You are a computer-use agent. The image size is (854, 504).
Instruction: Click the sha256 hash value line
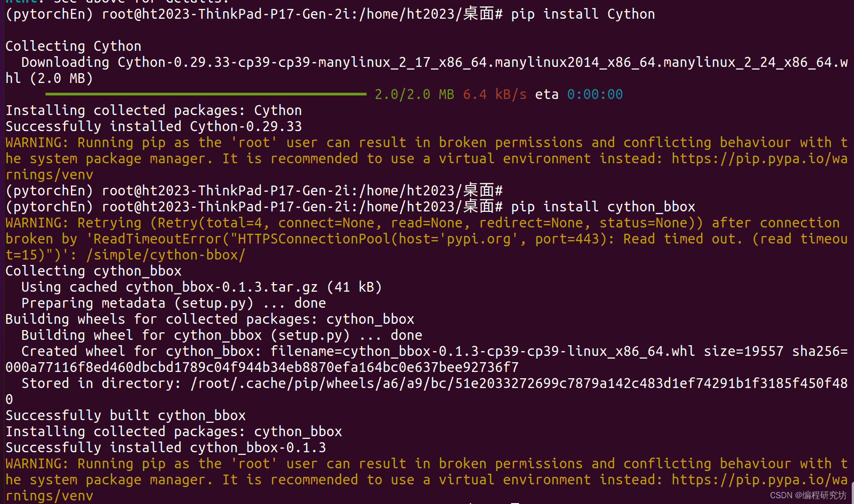(x=262, y=368)
